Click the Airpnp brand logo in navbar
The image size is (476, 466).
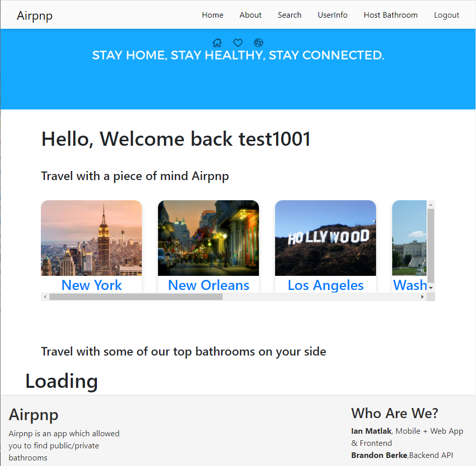[x=35, y=15]
